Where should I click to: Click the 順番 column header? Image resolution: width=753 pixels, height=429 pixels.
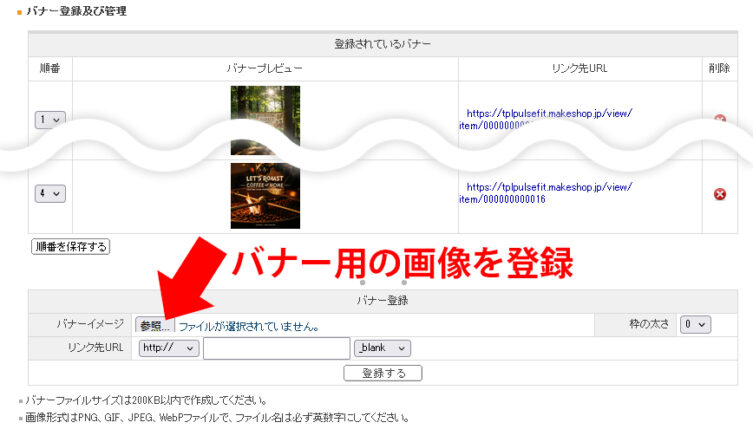50,68
